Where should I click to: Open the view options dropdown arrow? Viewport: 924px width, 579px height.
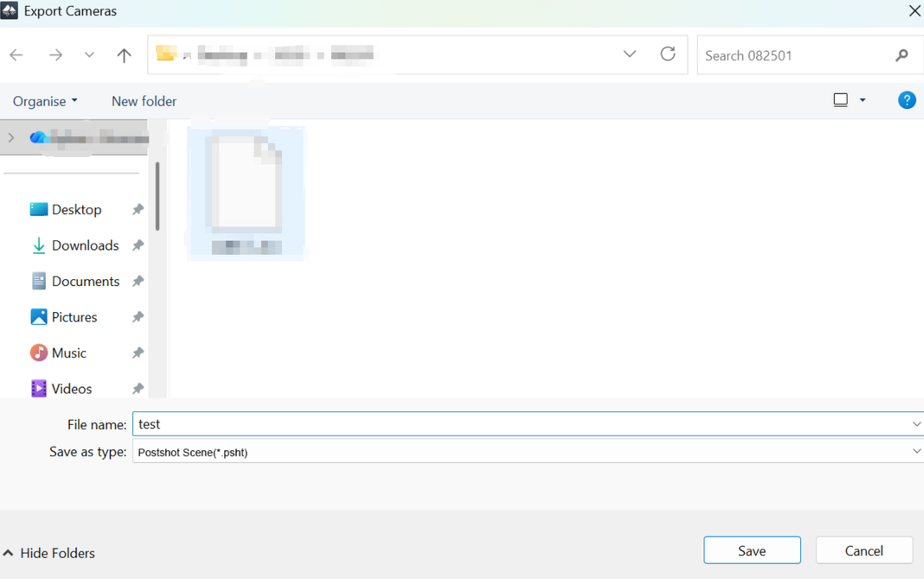click(x=862, y=100)
